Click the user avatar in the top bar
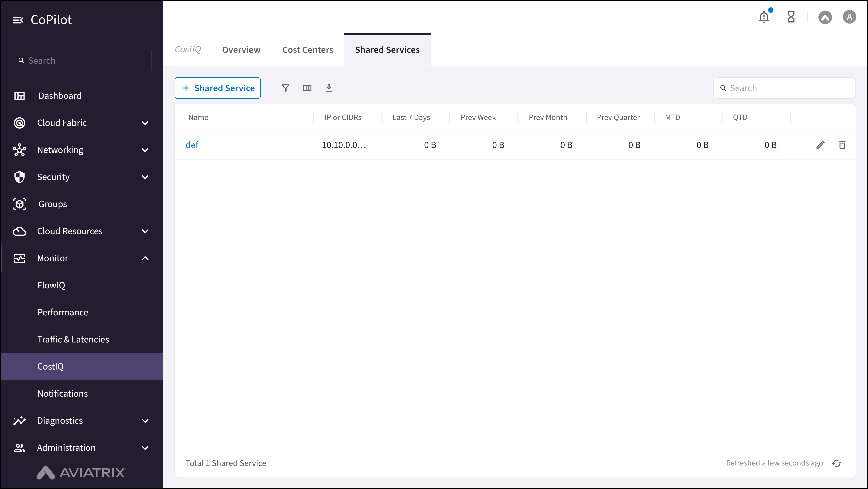 coord(849,17)
